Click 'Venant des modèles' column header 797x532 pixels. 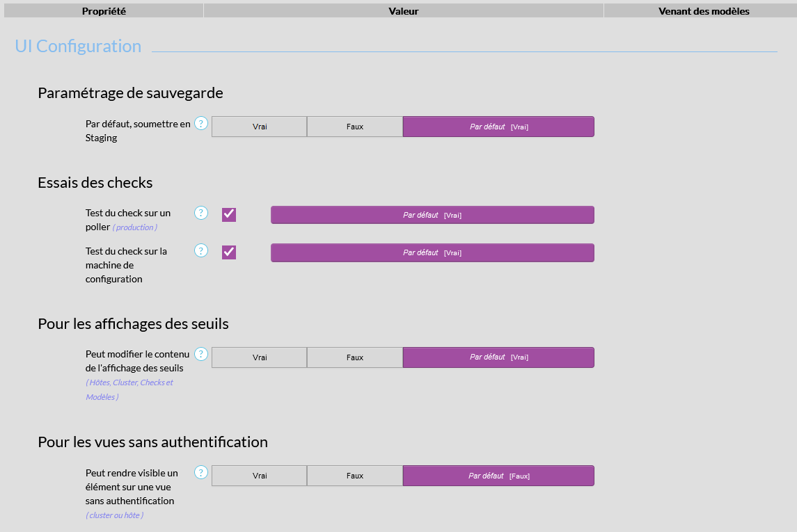click(703, 11)
